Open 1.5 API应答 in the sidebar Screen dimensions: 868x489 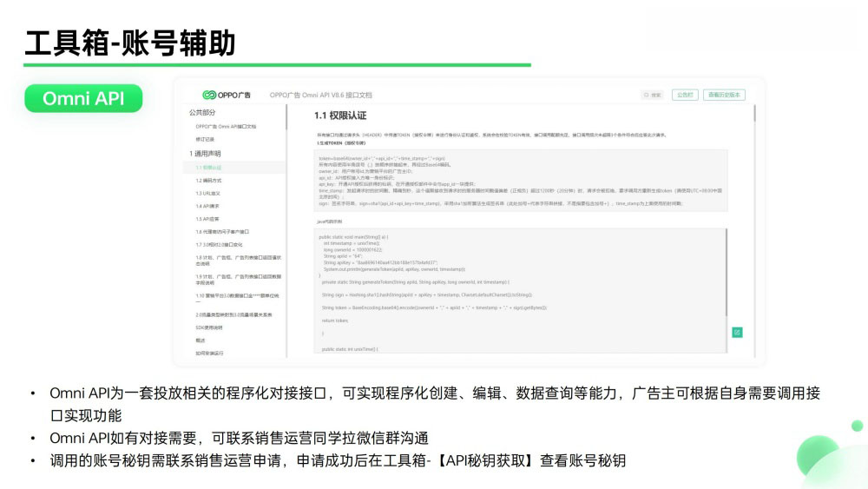(207, 219)
